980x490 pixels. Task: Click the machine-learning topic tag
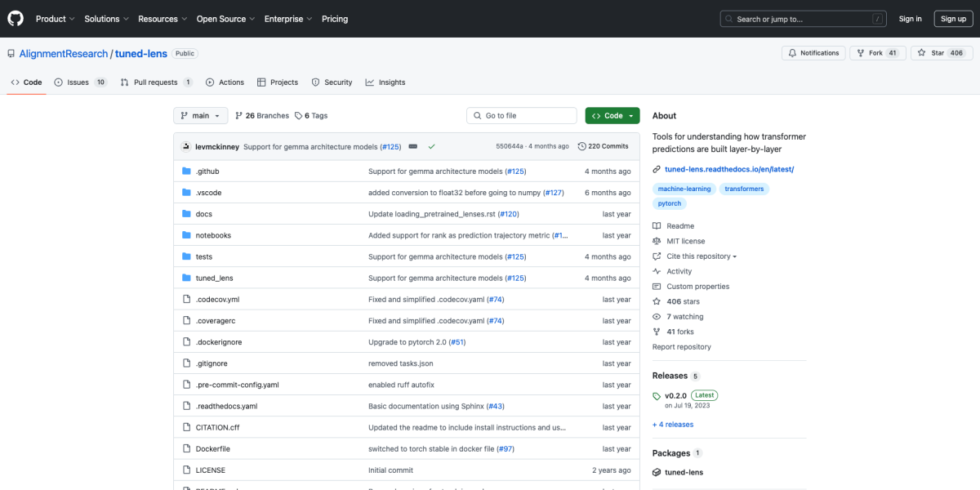click(684, 189)
